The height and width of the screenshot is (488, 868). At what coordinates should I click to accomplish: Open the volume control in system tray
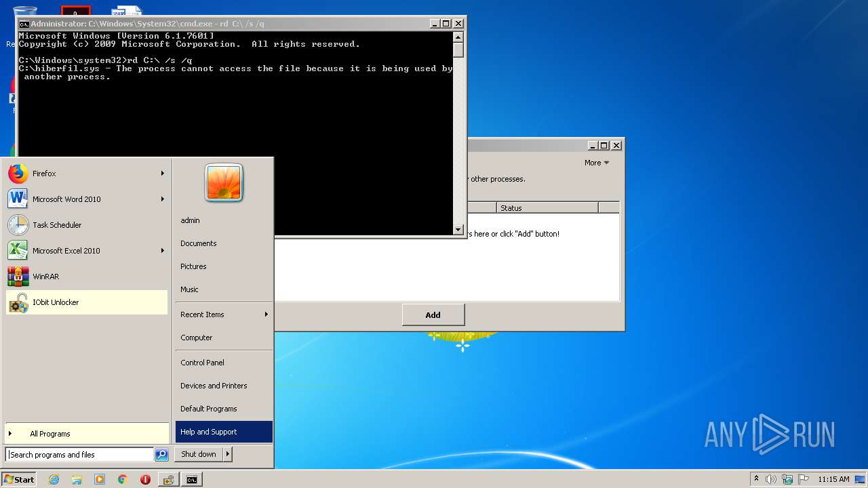(771, 479)
